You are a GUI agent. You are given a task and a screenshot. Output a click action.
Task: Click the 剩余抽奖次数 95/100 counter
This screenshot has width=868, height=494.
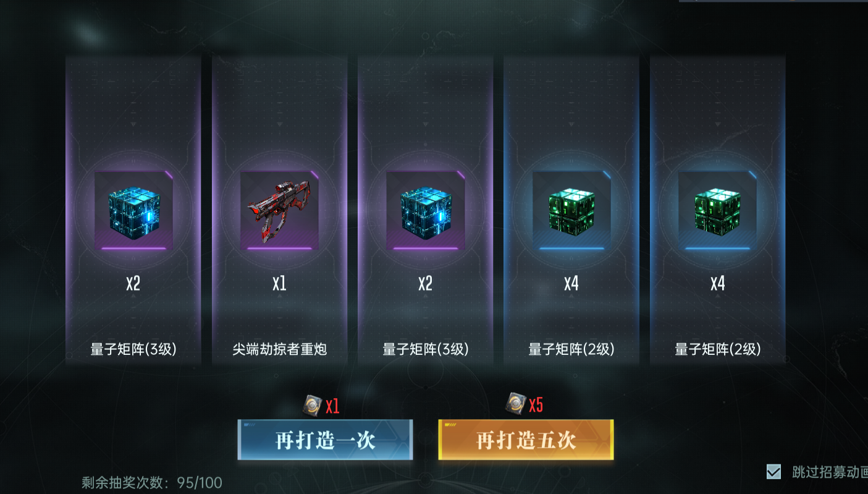[152, 482]
